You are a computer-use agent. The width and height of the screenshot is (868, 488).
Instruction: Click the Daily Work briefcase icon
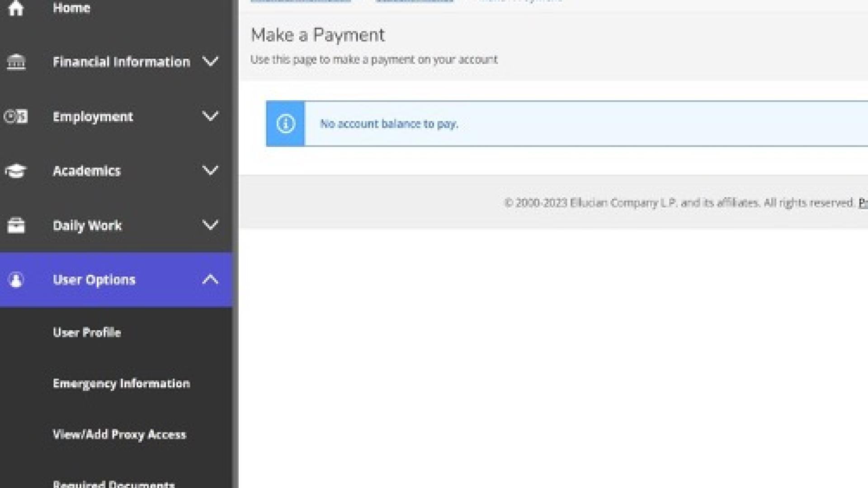point(16,225)
